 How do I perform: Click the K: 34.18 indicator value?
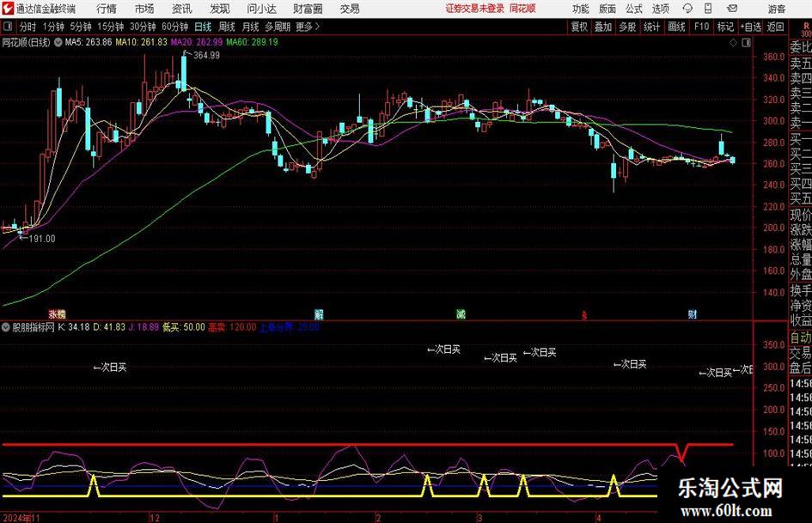(74, 327)
